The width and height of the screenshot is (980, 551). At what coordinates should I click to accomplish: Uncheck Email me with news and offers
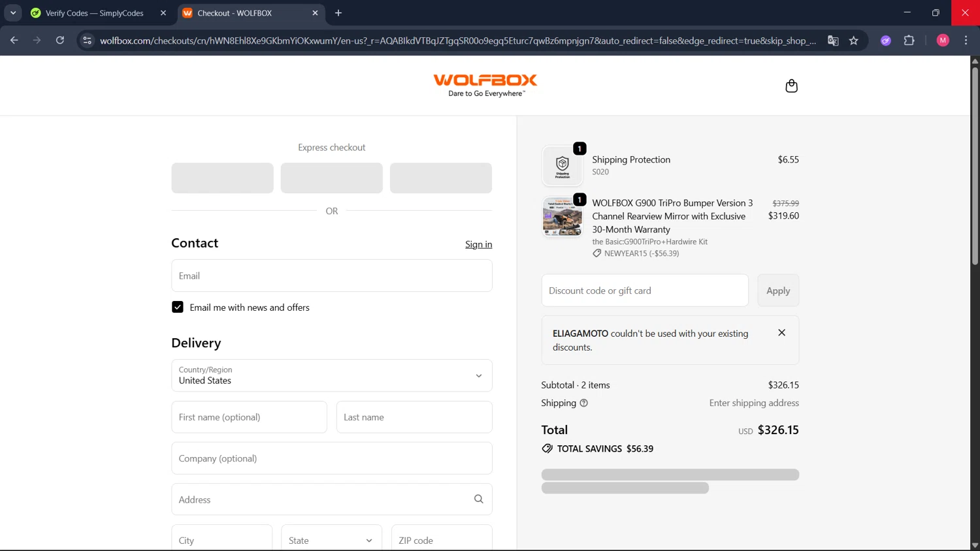click(x=178, y=307)
